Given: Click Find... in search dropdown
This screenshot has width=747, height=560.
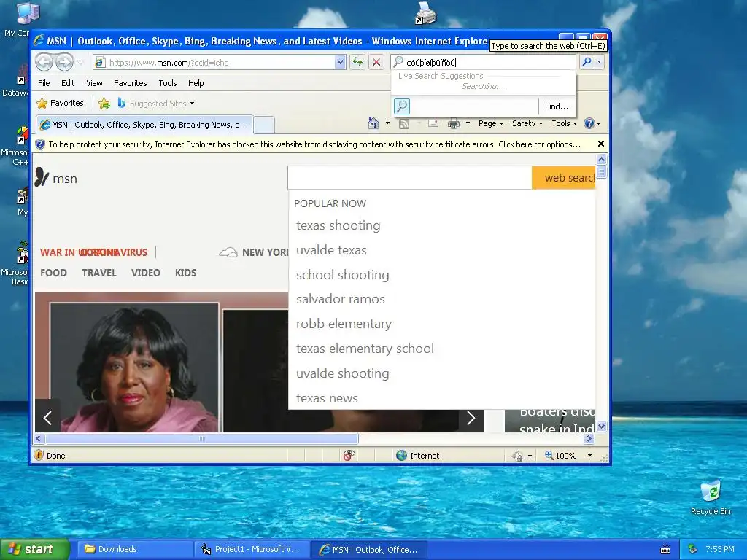Looking at the screenshot, I should (x=556, y=106).
